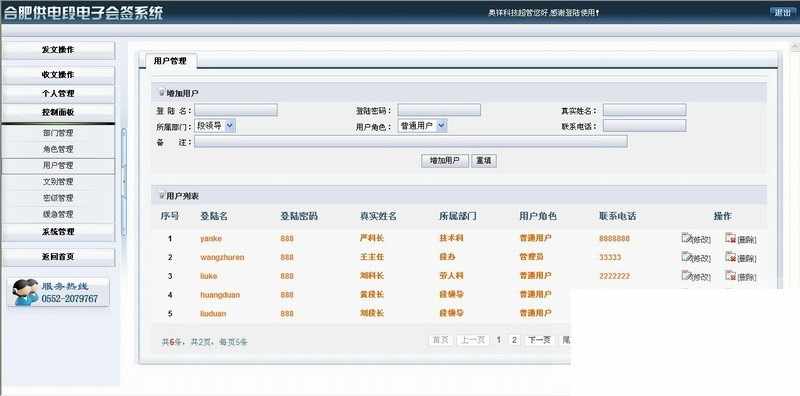Click the login name liuduan

(213, 313)
